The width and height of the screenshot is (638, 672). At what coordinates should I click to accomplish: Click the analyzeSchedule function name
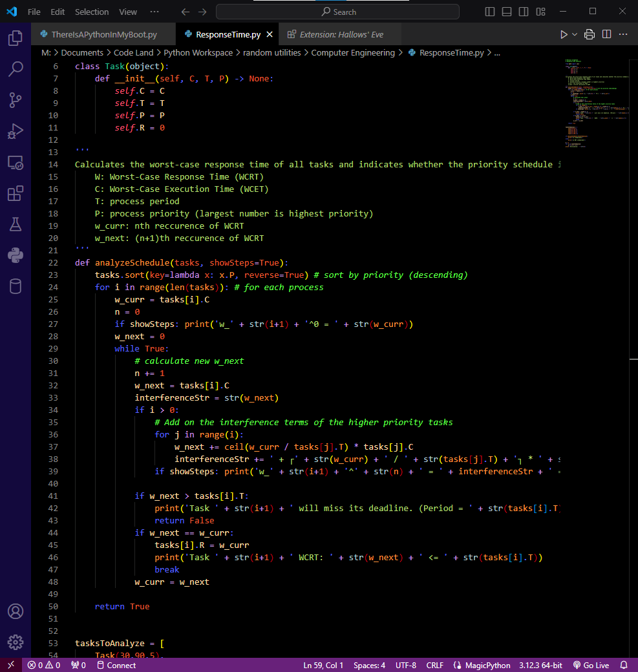pos(133,263)
